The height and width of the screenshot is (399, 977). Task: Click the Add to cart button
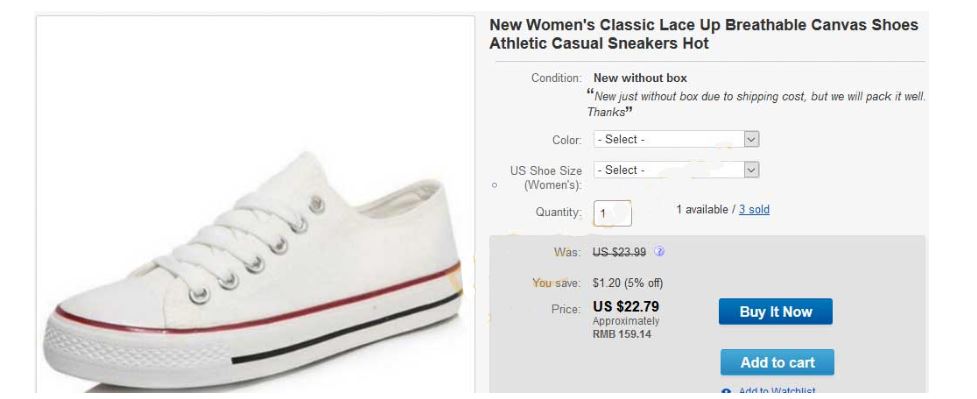coord(777,362)
